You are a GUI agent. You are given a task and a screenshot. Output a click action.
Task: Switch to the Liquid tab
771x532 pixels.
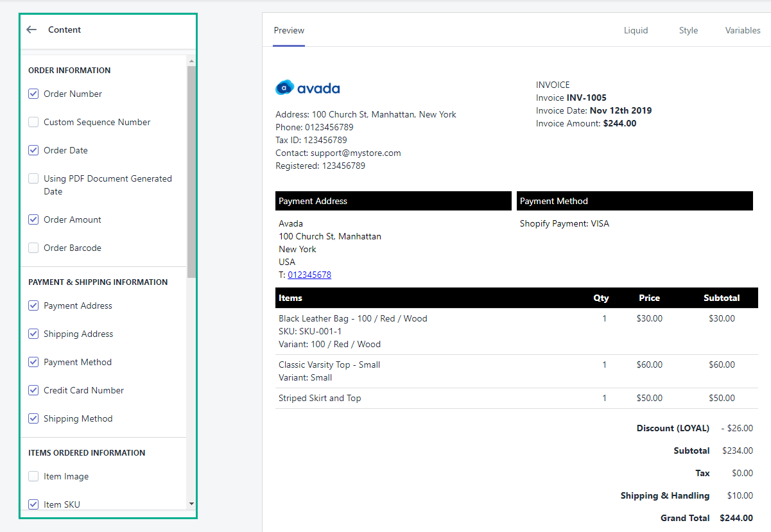(636, 30)
